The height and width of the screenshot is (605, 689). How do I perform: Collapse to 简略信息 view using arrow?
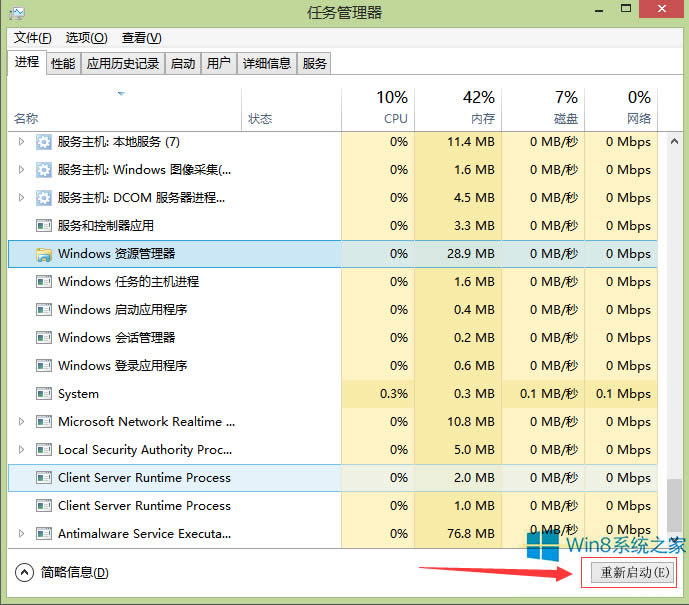[25, 573]
